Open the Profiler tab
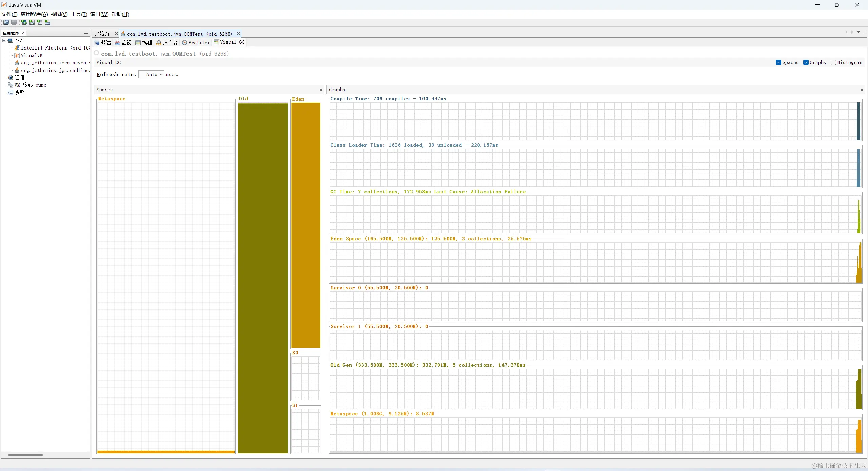The width and height of the screenshot is (868, 471). pos(196,43)
